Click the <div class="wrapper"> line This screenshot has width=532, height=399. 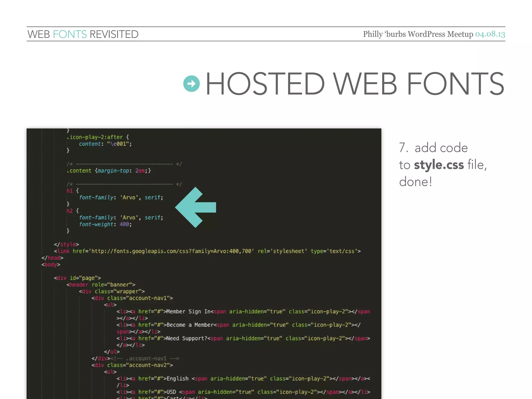[112, 291]
